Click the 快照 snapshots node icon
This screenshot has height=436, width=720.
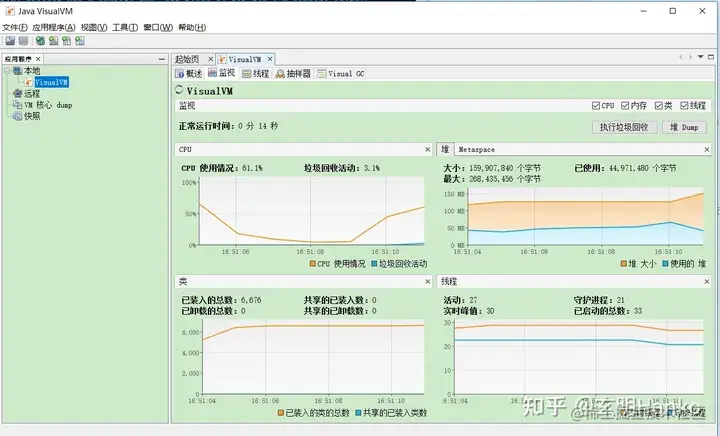point(17,116)
